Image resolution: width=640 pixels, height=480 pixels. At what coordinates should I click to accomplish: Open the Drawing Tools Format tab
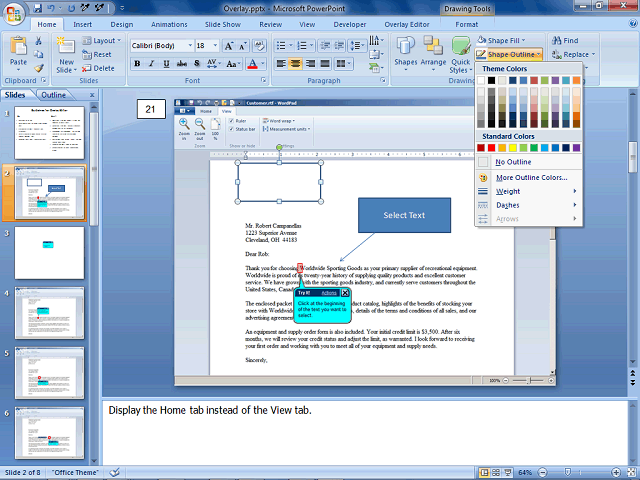(467, 24)
